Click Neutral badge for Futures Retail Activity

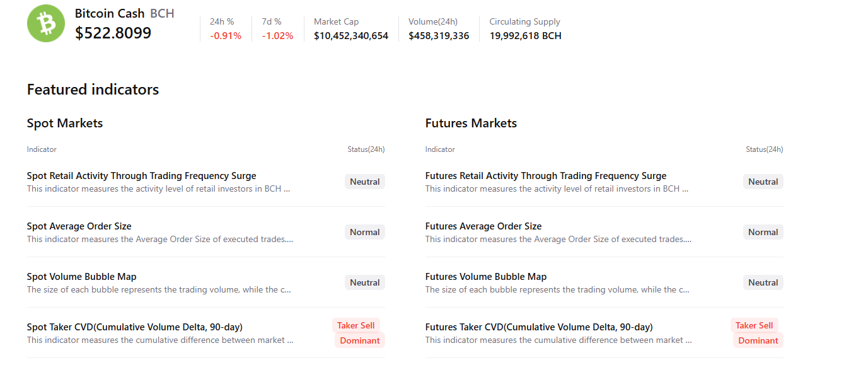[x=763, y=182]
